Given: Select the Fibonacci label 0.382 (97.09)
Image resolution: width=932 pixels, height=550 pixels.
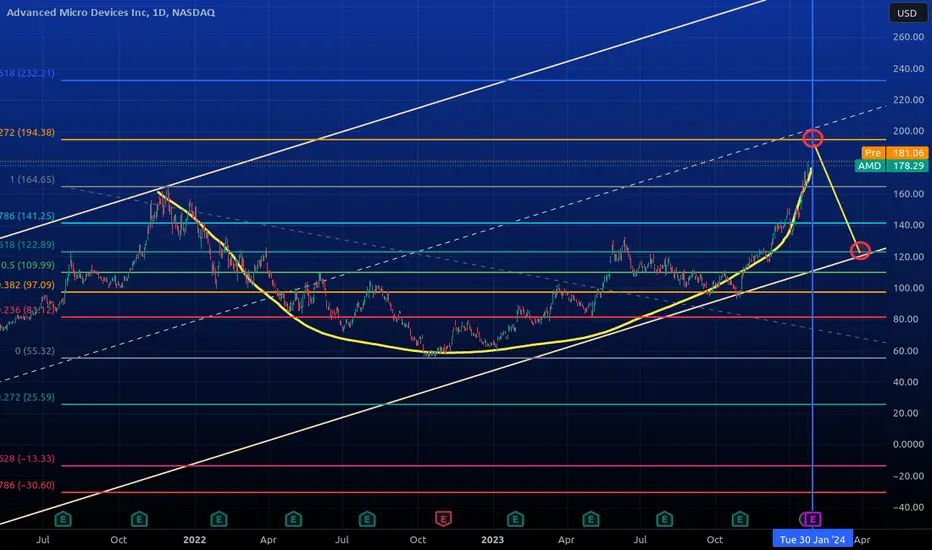Looking at the screenshot, I should pyautogui.click(x=27, y=285).
